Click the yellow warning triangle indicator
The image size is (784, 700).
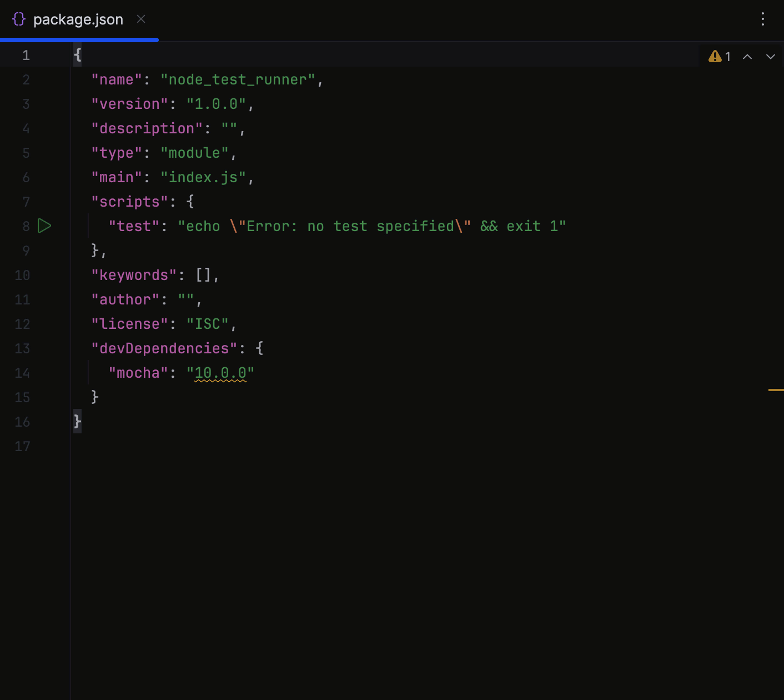point(714,56)
